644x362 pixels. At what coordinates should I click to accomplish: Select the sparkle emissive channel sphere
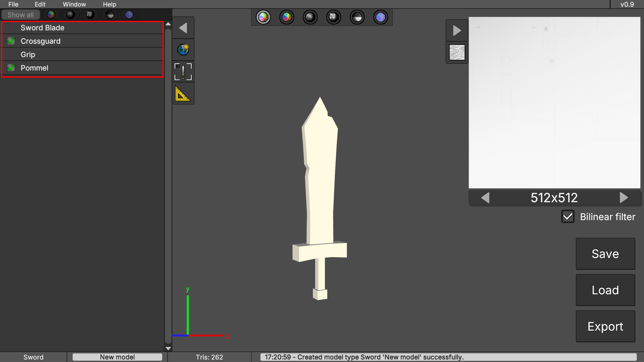(333, 17)
